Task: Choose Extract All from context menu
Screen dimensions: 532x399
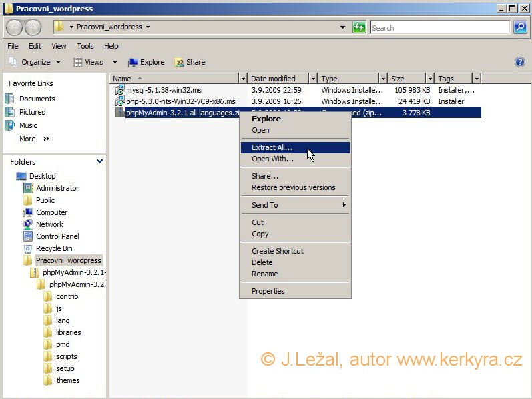Action: (272, 147)
